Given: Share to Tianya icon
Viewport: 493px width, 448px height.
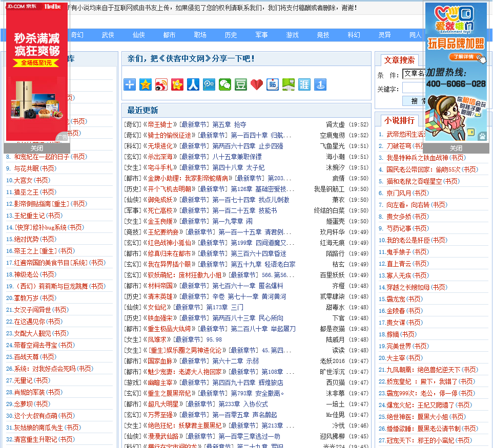Looking at the screenshot, I should tap(304, 84).
